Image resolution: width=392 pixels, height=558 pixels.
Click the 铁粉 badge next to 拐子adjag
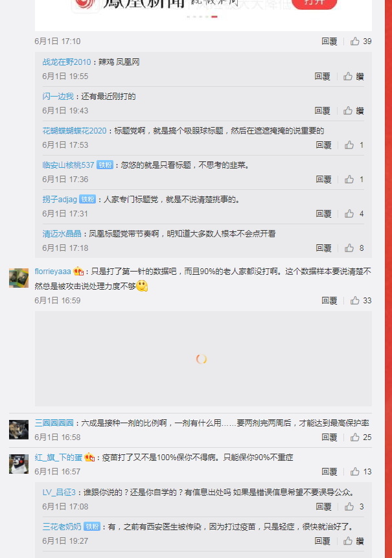87,200
